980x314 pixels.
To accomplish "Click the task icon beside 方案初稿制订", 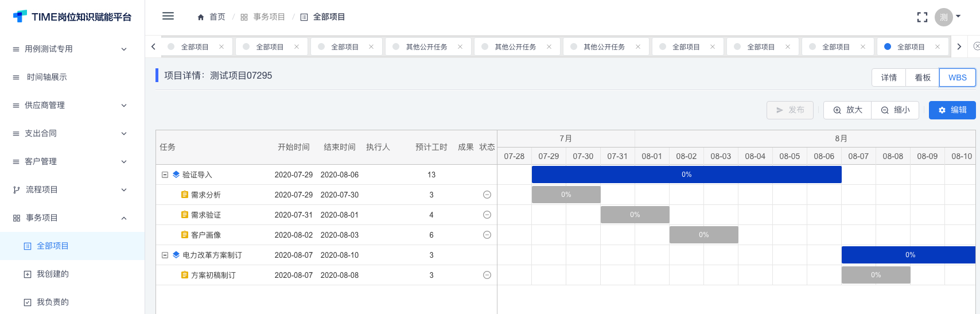I will click(x=185, y=275).
